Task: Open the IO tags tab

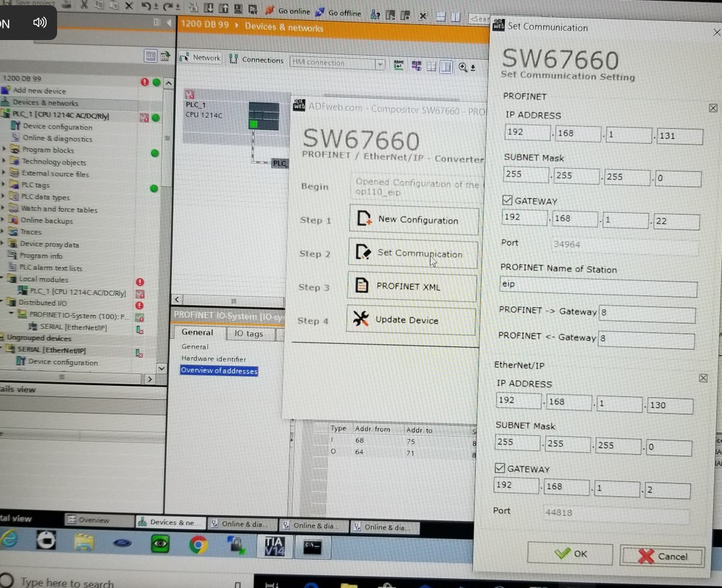Action: click(249, 333)
